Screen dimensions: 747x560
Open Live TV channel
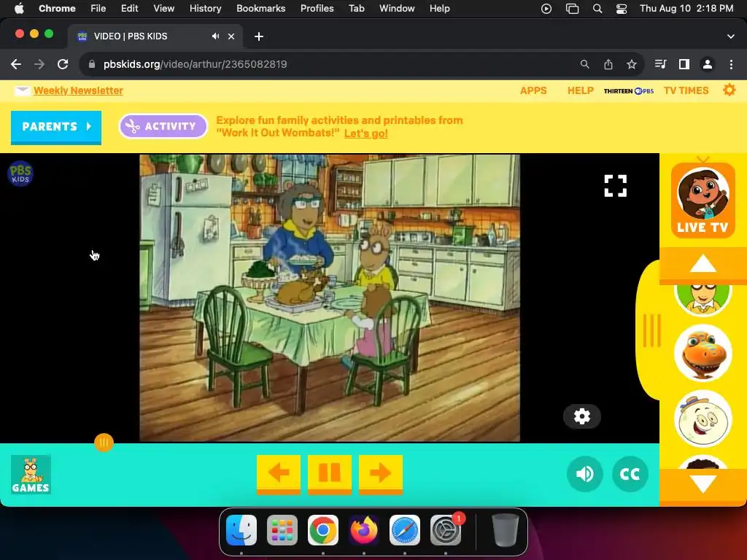[703, 201]
